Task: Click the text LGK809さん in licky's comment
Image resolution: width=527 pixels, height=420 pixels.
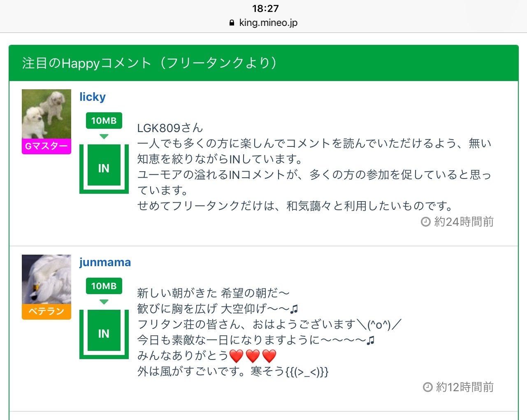Action: (x=170, y=128)
